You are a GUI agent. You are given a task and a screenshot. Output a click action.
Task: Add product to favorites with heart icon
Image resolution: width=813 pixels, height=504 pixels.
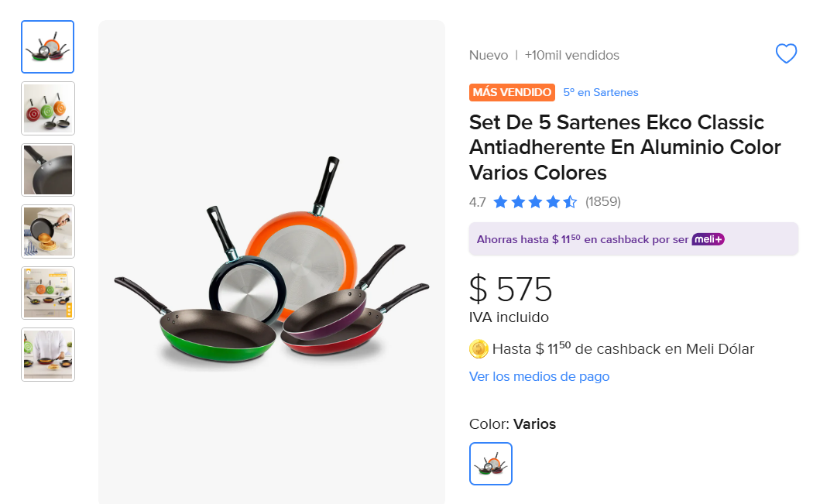[786, 54]
